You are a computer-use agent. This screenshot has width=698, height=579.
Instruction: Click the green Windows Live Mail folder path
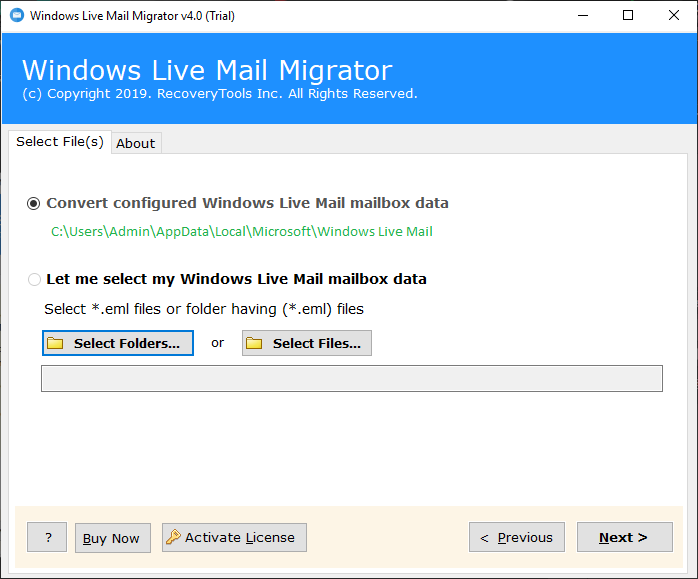242,231
